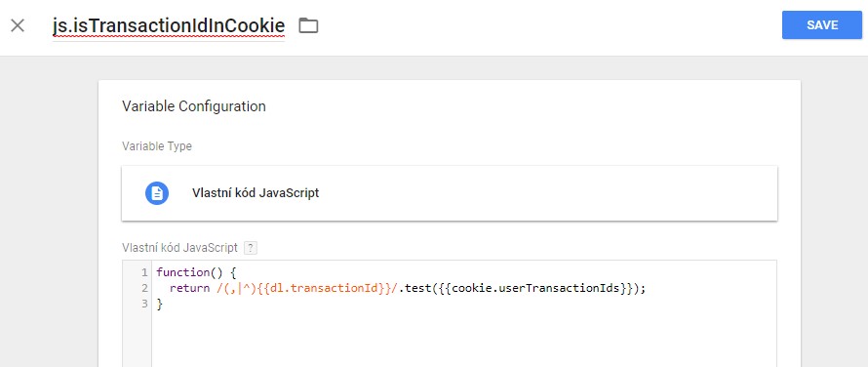Click the Variable Configuration heading
Screen dimensions: 868x367
(x=194, y=106)
